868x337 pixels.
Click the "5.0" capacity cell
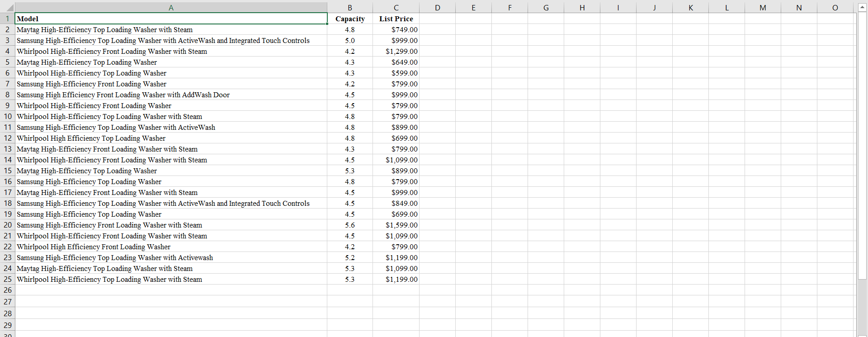[x=350, y=40]
